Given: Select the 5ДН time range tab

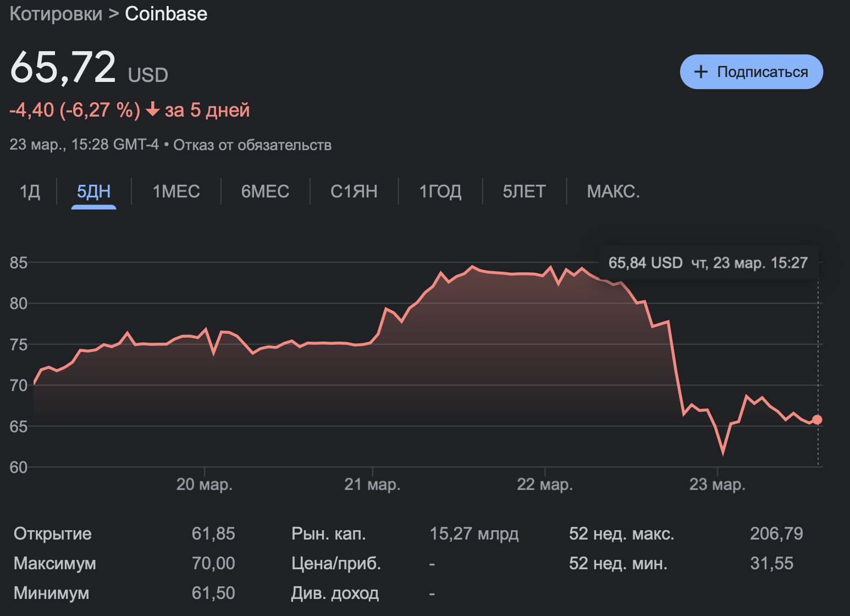Looking at the screenshot, I should (94, 191).
